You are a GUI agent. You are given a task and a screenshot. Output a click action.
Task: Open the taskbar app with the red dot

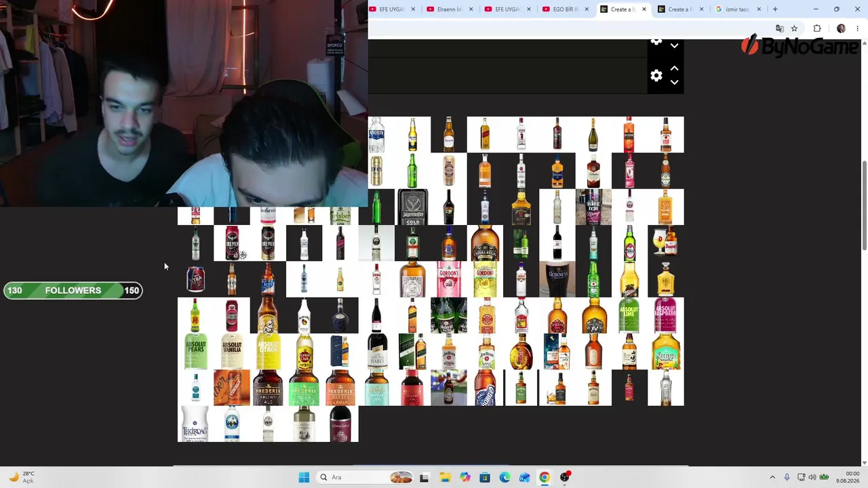pyautogui.click(x=565, y=477)
